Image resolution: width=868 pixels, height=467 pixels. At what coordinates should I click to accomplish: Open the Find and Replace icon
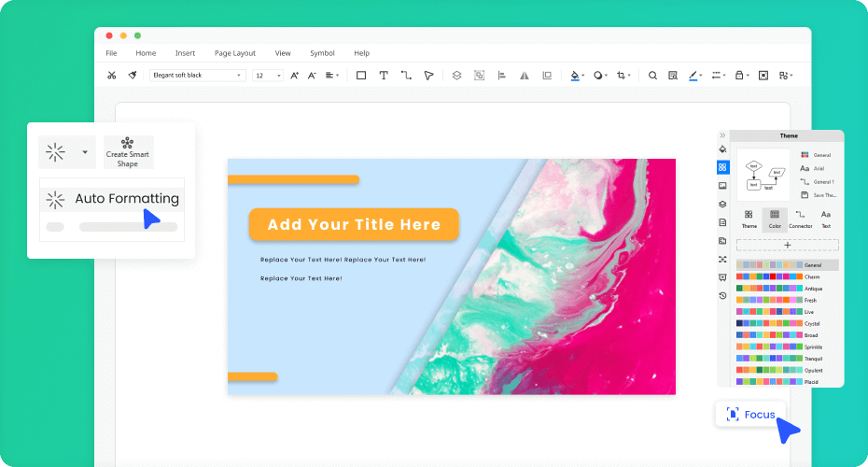click(x=673, y=76)
